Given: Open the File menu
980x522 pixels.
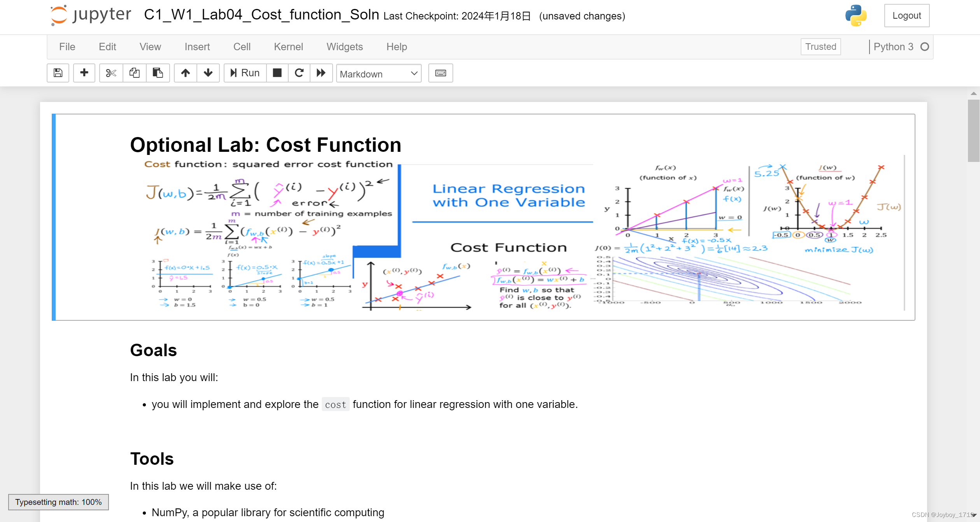Looking at the screenshot, I should point(67,47).
